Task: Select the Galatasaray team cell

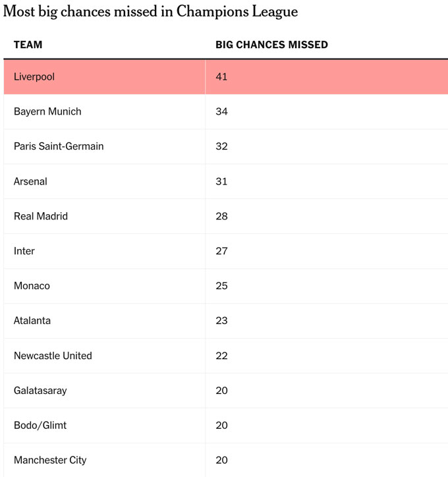Action: 40,391
